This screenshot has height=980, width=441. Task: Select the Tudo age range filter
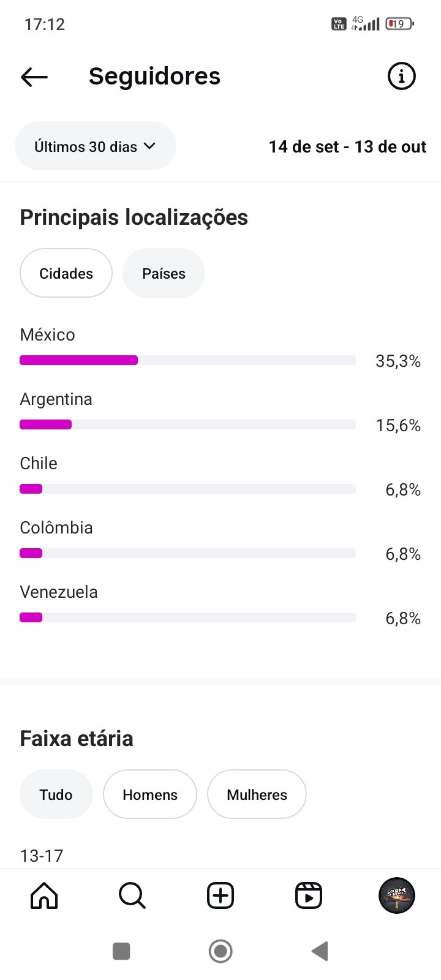point(56,794)
